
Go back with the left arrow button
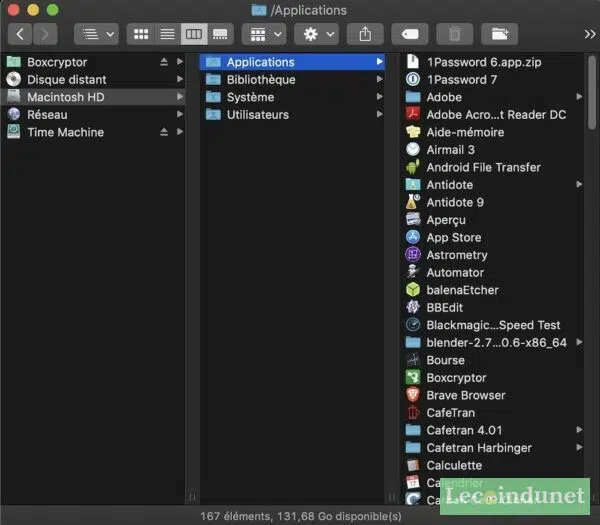(20, 34)
